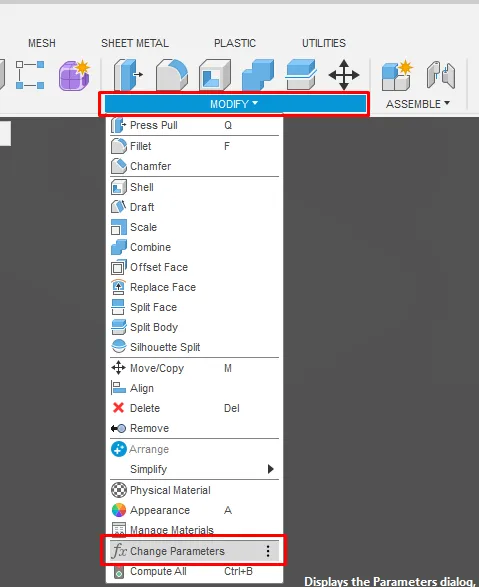Select Press Pull from the menu

(x=195, y=125)
